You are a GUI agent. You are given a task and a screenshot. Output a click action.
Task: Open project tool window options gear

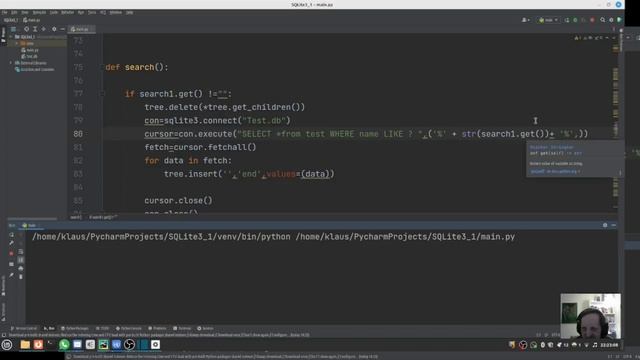pos(54,29)
